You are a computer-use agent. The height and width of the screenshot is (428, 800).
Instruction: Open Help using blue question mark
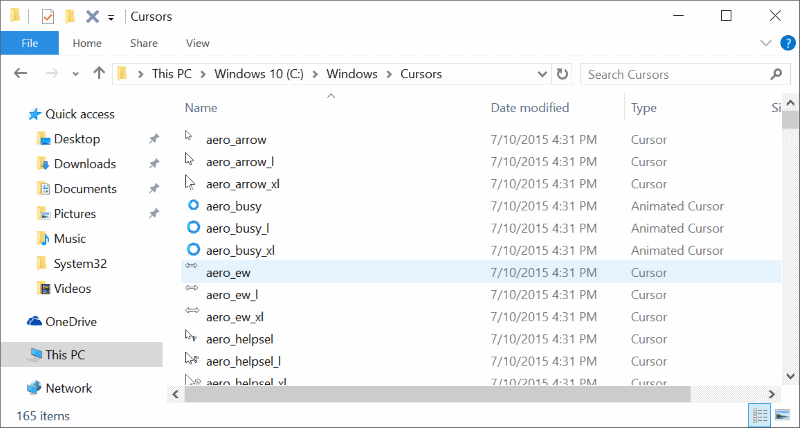(x=788, y=43)
